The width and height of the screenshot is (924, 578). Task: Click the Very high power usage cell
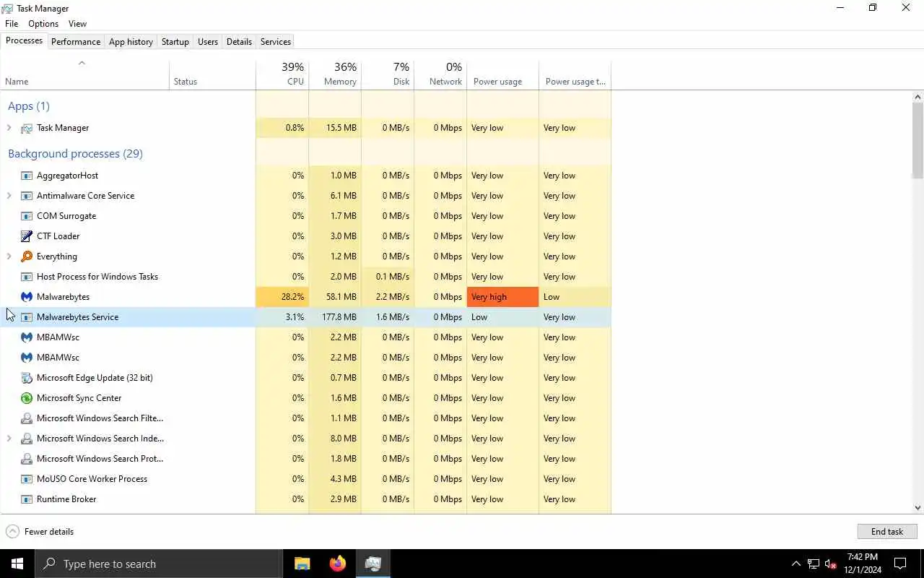(502, 297)
